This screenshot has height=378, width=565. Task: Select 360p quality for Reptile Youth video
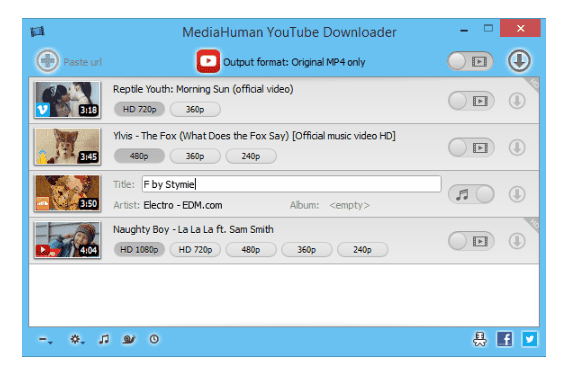[x=195, y=109]
